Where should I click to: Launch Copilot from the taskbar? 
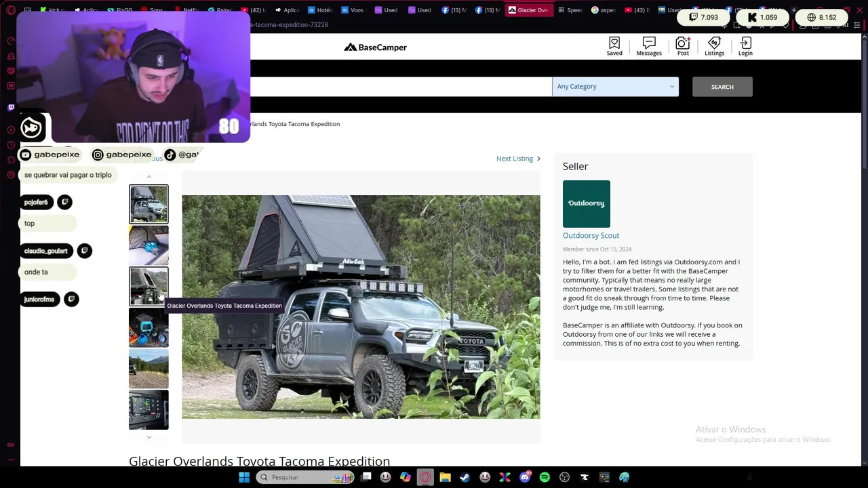click(406, 477)
